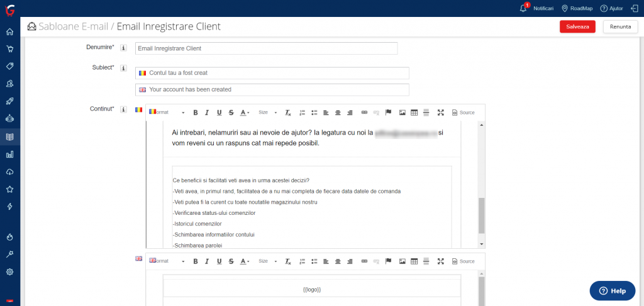Insert image in the Romanian editor toolbar
This screenshot has height=306, width=644.
pyautogui.click(x=402, y=112)
